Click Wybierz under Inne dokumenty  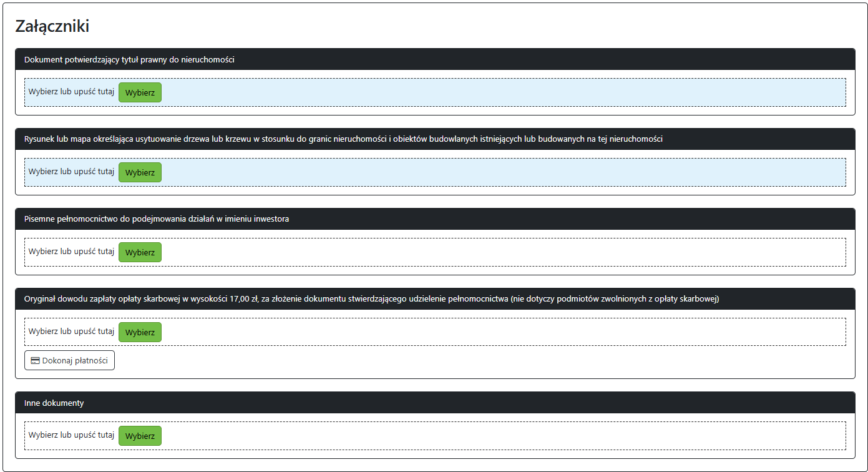pyautogui.click(x=140, y=436)
